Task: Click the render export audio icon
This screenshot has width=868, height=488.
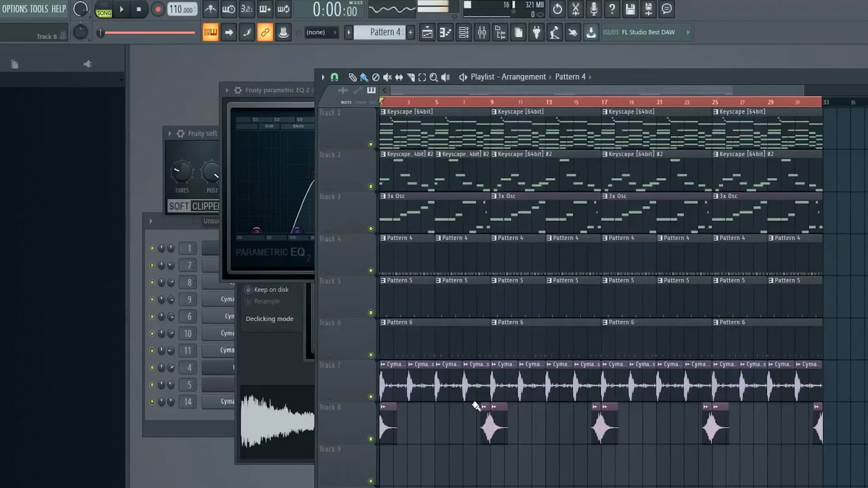Action: (x=648, y=9)
